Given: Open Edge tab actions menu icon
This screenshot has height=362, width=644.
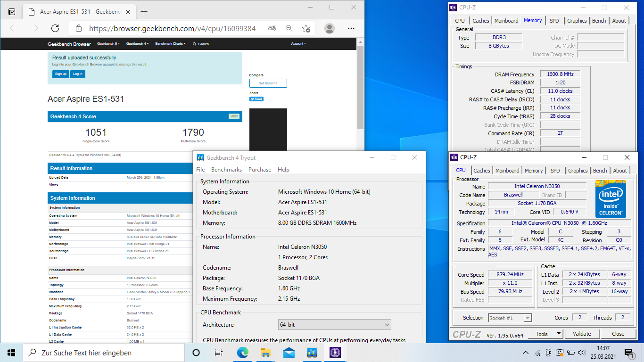Looking at the screenshot, I should (x=12, y=11).
